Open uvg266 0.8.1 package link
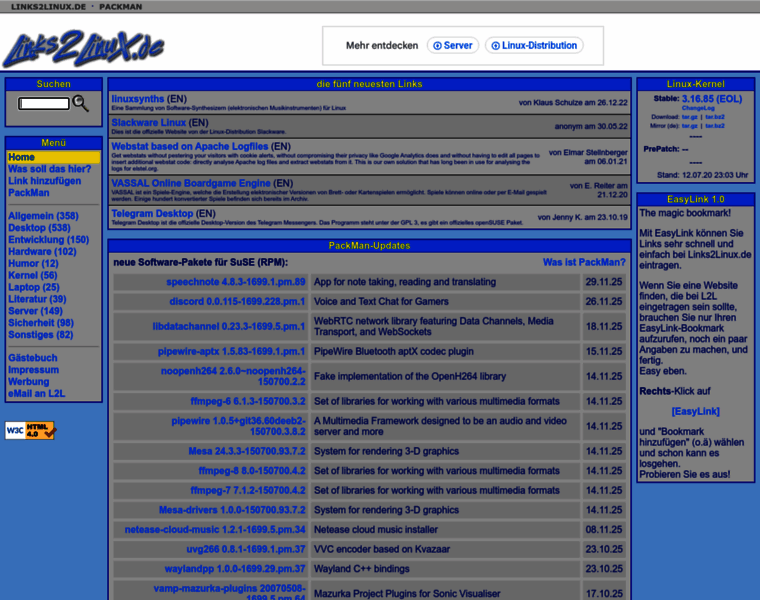 [246, 550]
